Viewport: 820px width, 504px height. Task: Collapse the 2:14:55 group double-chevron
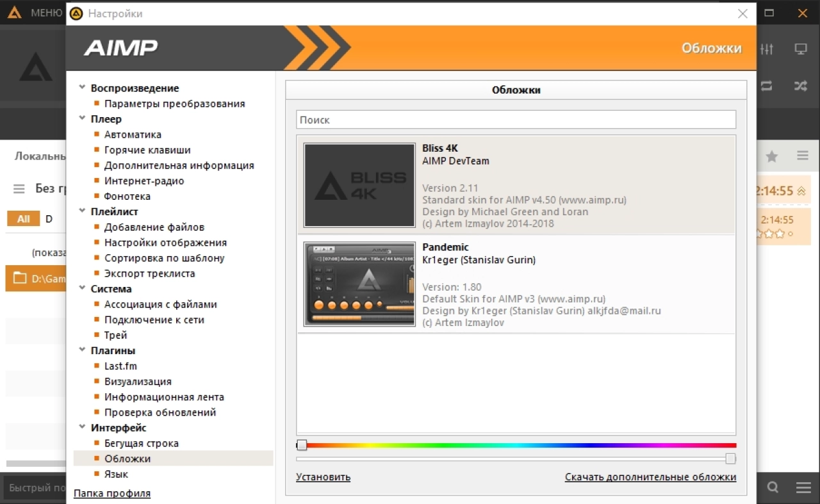tap(801, 191)
